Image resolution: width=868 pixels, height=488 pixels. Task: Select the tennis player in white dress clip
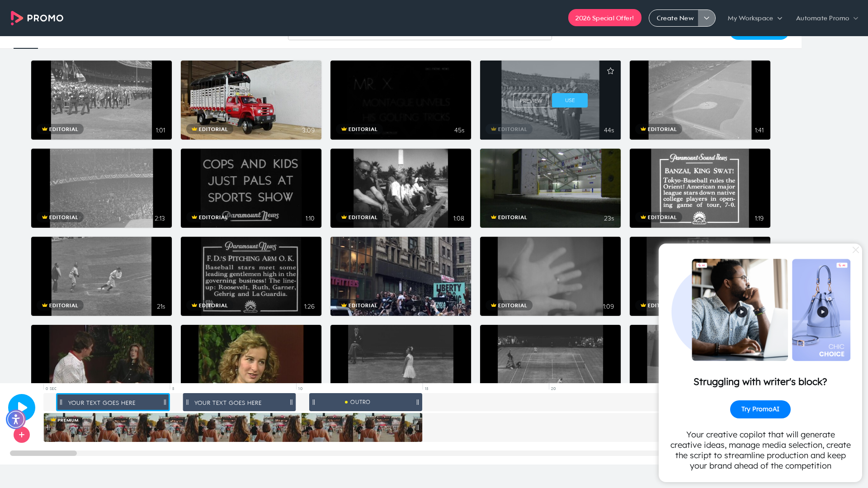pos(401,354)
